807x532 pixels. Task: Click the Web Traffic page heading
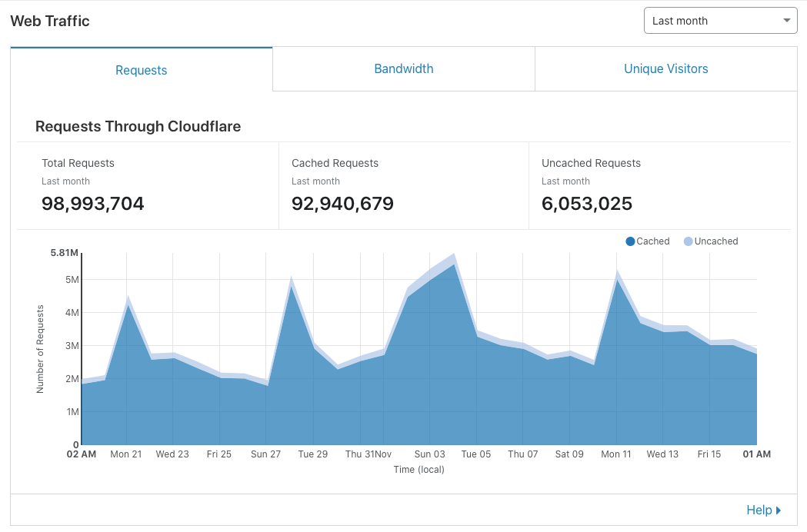[x=50, y=22]
